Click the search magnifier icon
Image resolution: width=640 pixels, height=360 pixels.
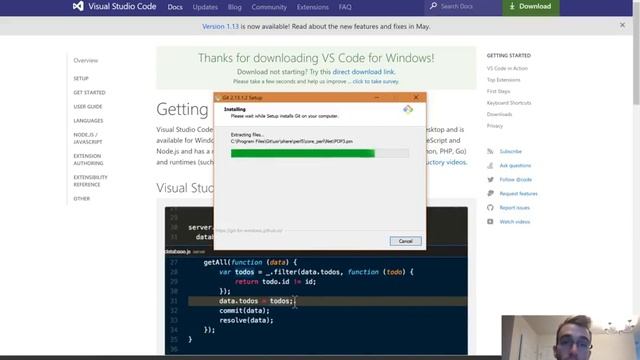(x=433, y=6)
